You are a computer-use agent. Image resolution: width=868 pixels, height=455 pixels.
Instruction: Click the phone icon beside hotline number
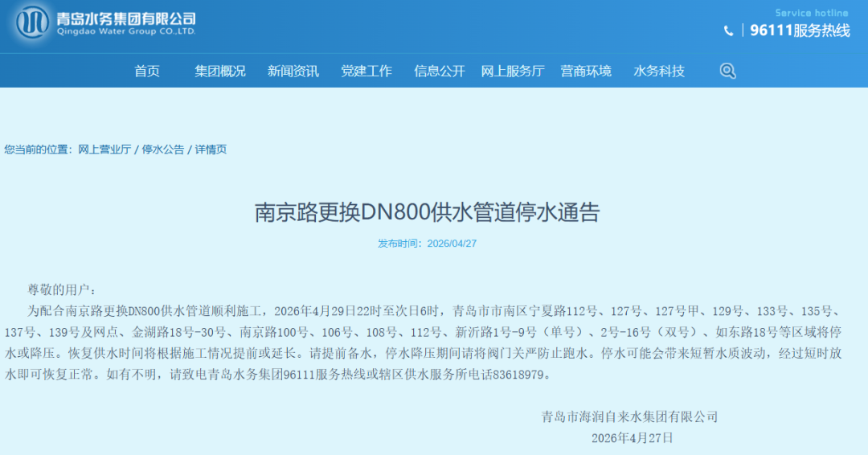click(x=728, y=31)
